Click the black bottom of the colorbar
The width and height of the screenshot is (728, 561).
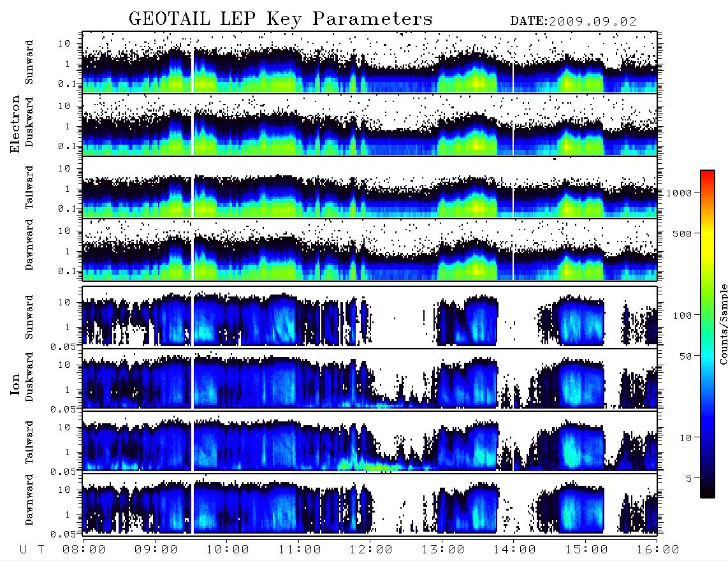pyautogui.click(x=708, y=492)
